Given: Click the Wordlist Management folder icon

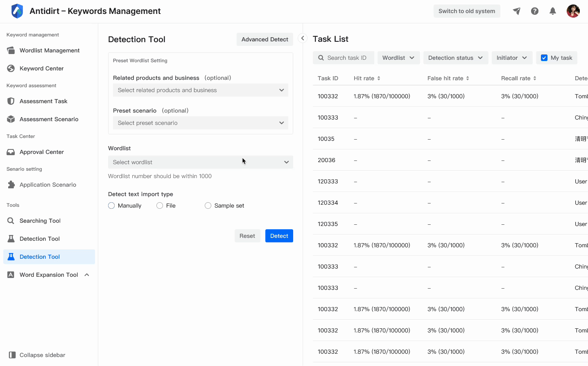Looking at the screenshot, I should point(11,50).
